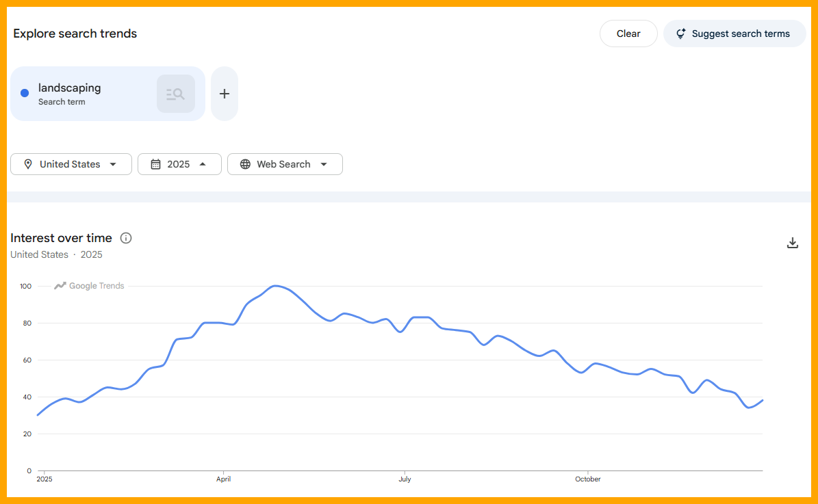Click the Google Trends logo on the chart
Image resolution: width=818 pixels, height=504 pixels.
point(88,286)
